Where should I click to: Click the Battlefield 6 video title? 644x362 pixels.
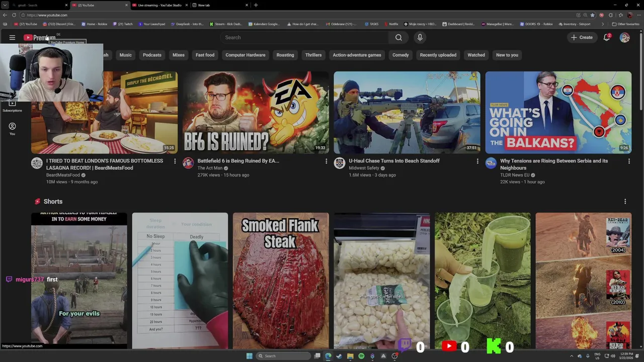tap(238, 161)
